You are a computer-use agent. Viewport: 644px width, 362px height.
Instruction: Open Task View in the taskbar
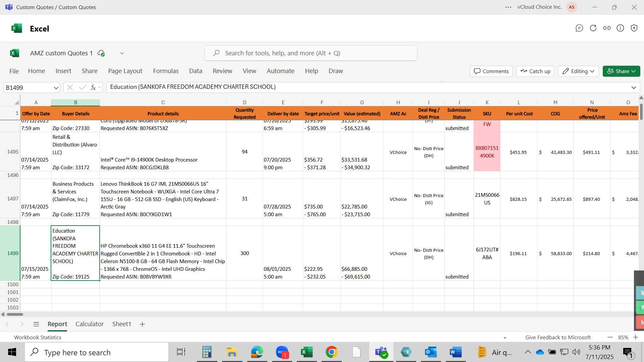click(x=181, y=352)
